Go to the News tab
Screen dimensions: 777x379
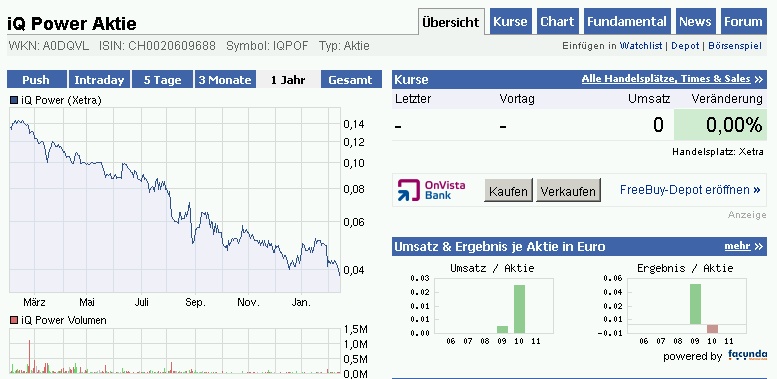point(695,22)
